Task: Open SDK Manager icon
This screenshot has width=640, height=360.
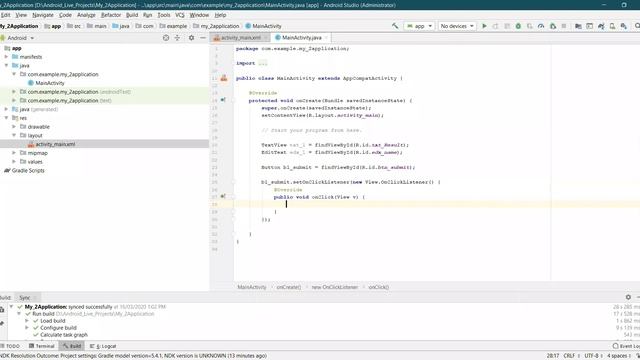Action: 623,26
